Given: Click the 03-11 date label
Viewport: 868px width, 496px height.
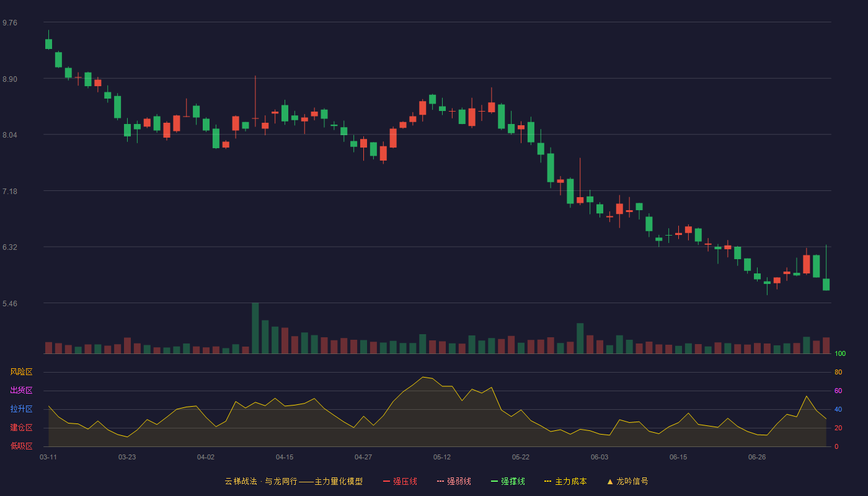Looking at the screenshot, I should click(48, 457).
